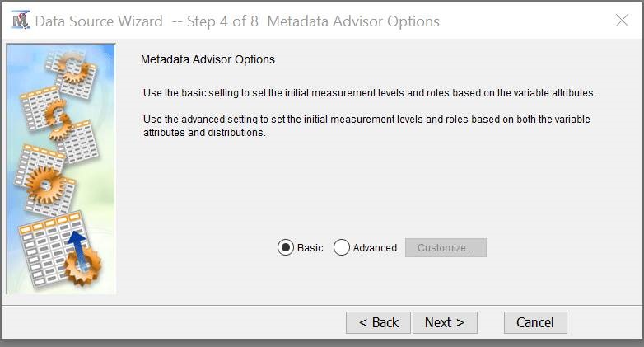Click the application icon in the title bar
644x347 pixels.
click(21, 21)
